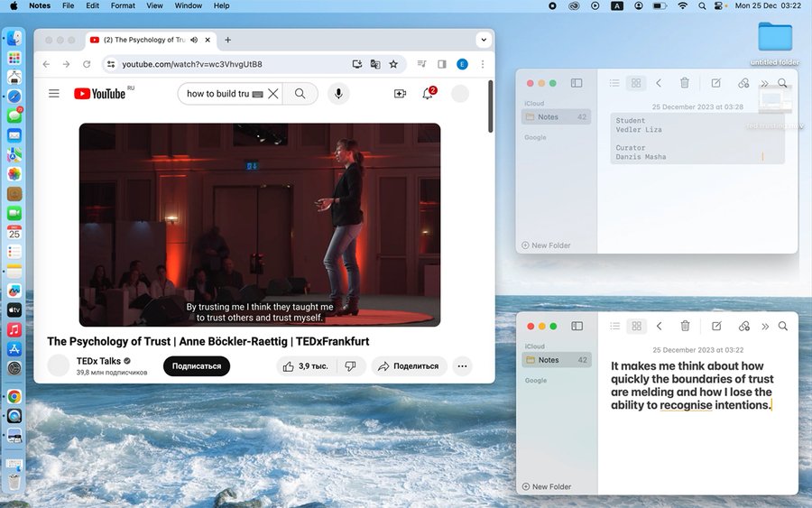Image resolution: width=812 pixels, height=508 pixels.
Task: Search notes in lower Notes window
Action: [x=783, y=326]
